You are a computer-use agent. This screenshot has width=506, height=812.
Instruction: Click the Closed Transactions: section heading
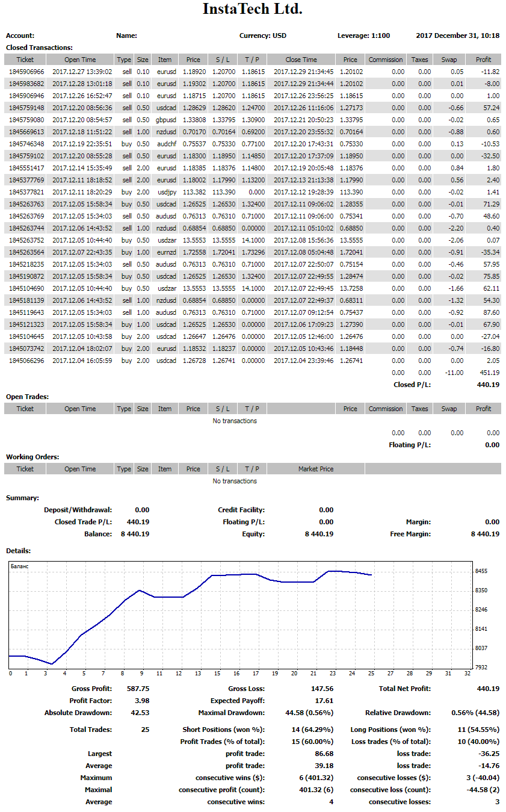click(x=39, y=48)
